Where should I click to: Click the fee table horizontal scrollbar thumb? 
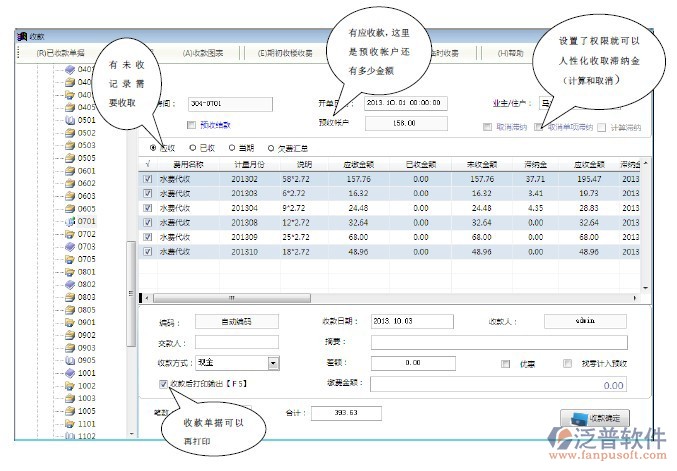232,298
